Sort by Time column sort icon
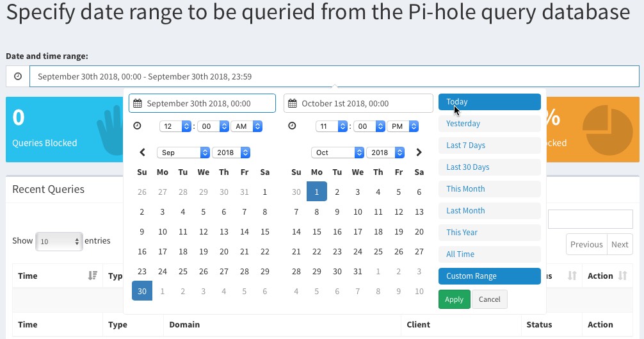644x339 pixels. pos(92,276)
